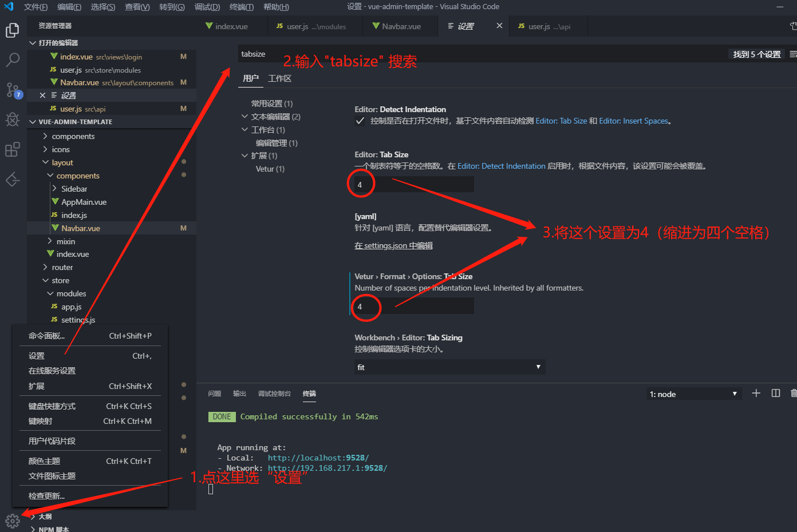Switch to the 输出 panel tab
797x532 pixels.
tap(239, 394)
